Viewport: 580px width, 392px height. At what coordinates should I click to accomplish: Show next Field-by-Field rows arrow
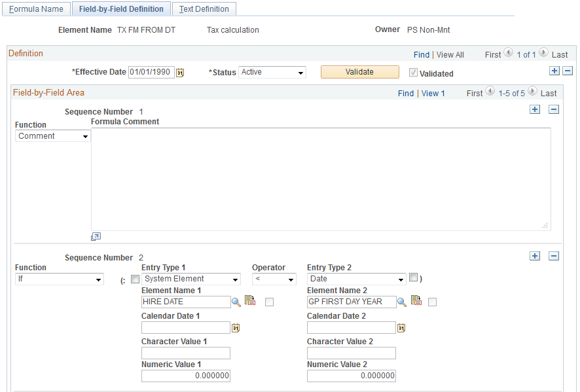point(532,92)
